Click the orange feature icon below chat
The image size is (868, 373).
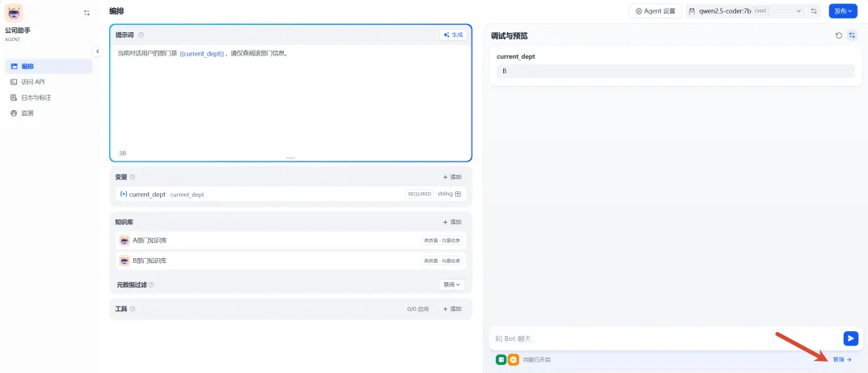514,359
